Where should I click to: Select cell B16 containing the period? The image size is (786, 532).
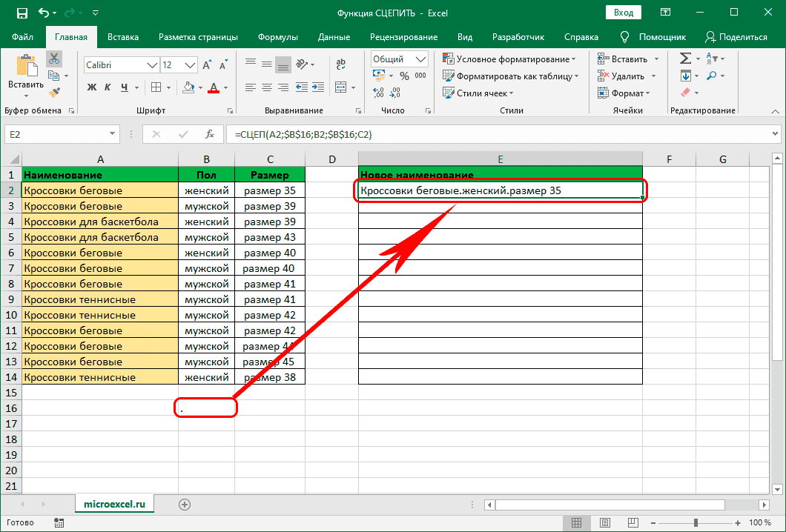(x=206, y=408)
